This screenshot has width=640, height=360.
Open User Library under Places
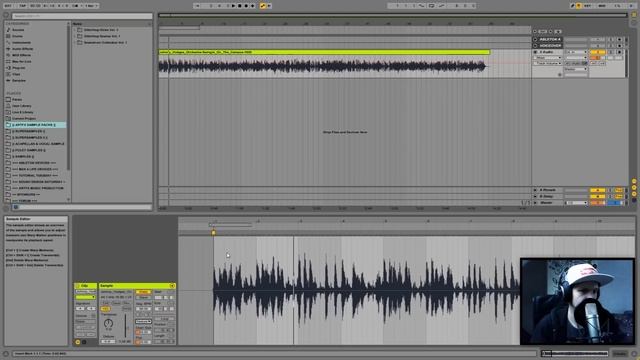[x=22, y=106]
